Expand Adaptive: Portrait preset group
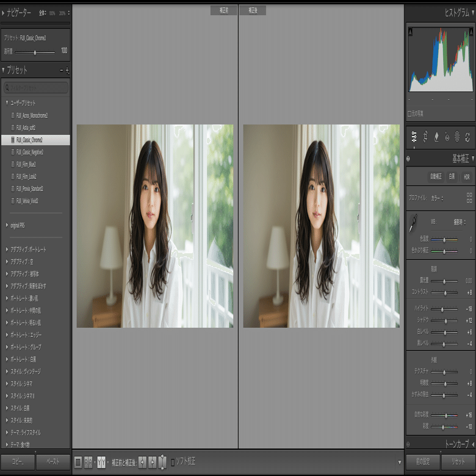 point(7,249)
